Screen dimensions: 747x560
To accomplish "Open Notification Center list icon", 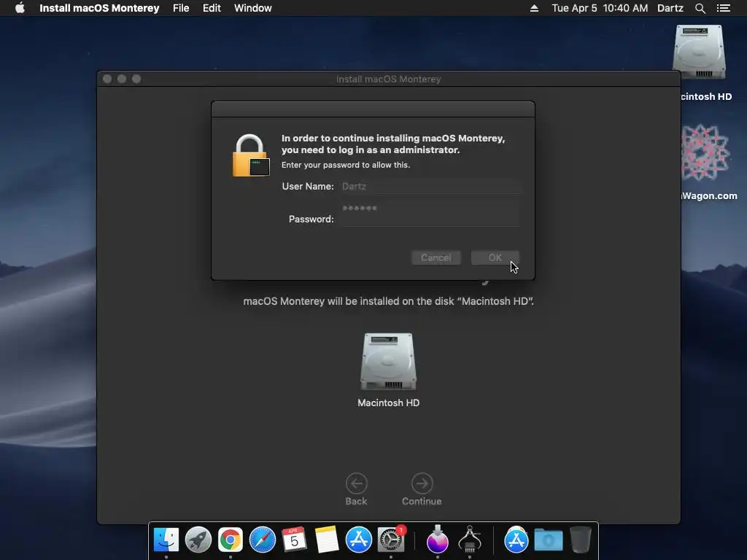I will tap(723, 8).
